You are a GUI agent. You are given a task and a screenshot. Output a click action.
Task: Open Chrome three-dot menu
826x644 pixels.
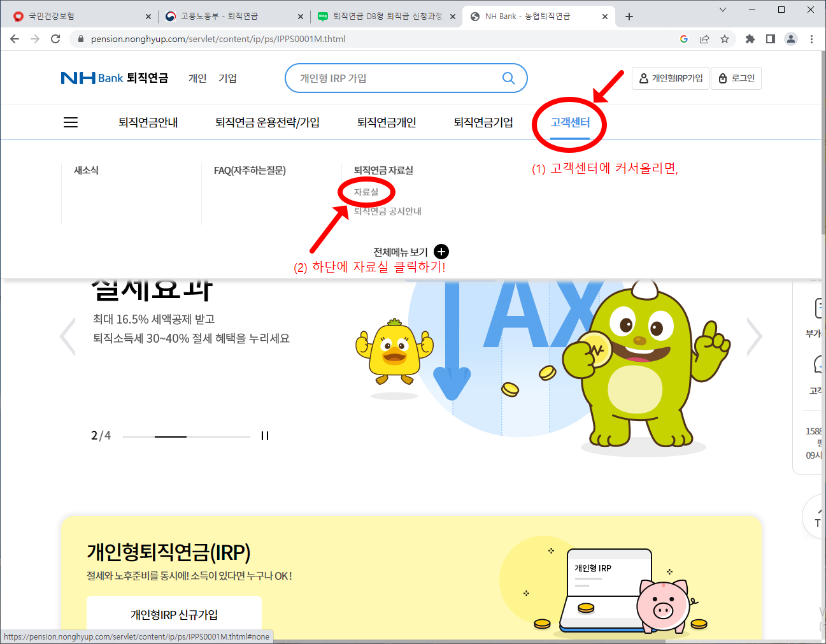coord(811,39)
